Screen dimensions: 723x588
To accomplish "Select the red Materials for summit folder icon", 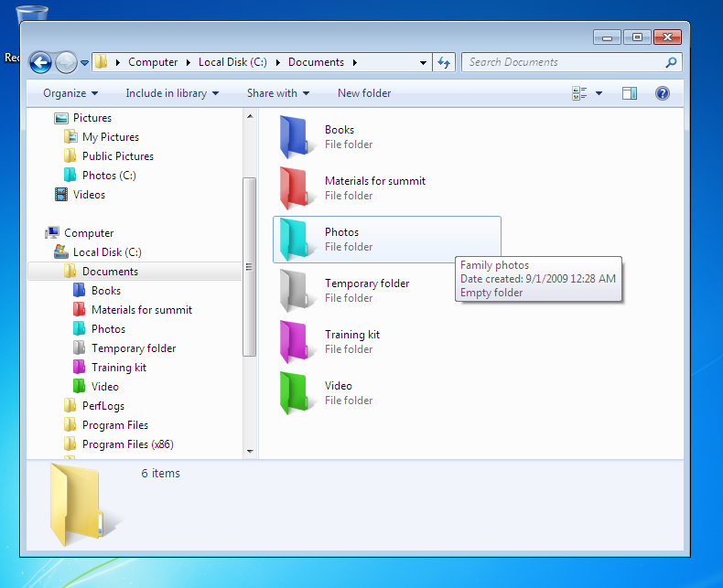I will pos(296,188).
